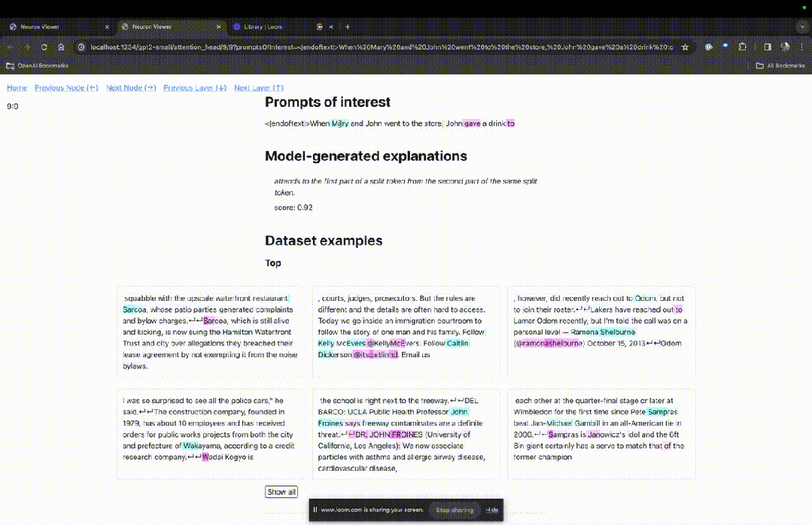Viewport: 812px width, 525px height.
Task: Click the browser home icon
Action: (62, 46)
